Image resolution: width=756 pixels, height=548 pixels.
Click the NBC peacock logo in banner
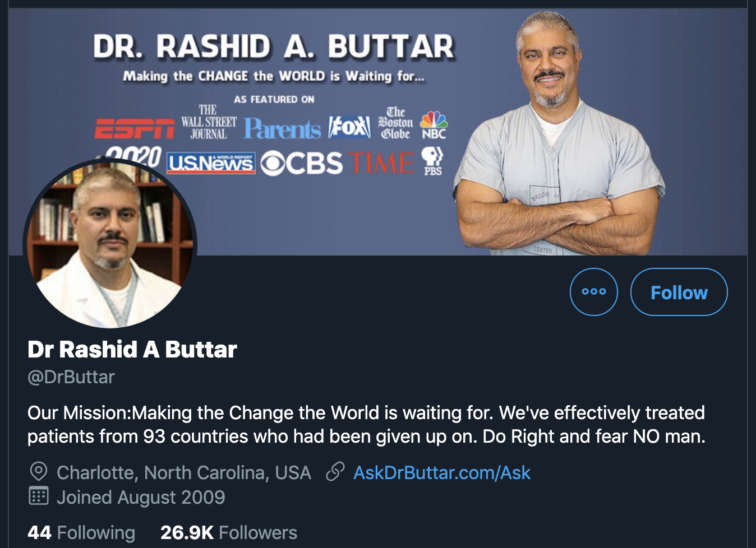point(434,124)
